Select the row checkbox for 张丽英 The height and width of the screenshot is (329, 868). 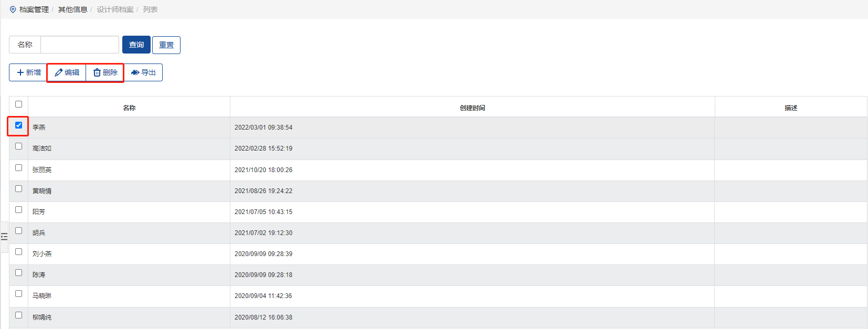coord(18,167)
